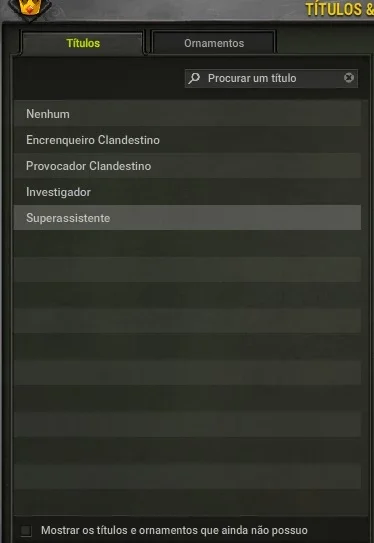Open the Ornamentos tab

(214, 43)
